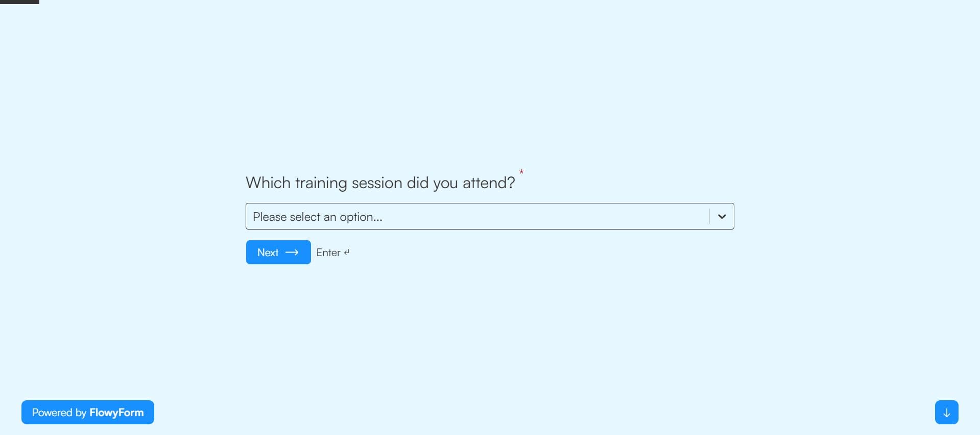Screen dimensions: 980x435
Task: Open the Powered by FlowyForm badge
Action: (88, 412)
